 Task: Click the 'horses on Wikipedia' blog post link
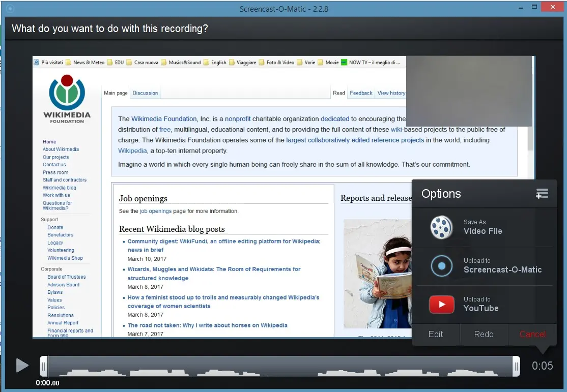pyautogui.click(x=208, y=325)
